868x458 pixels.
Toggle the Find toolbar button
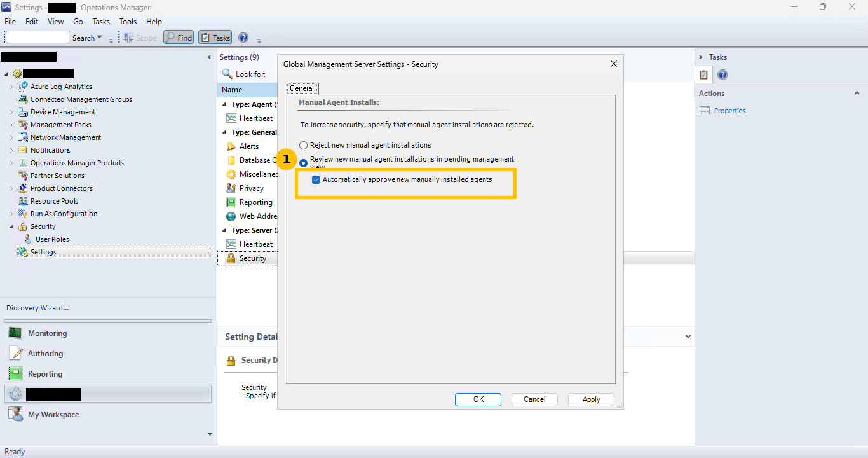tap(179, 38)
